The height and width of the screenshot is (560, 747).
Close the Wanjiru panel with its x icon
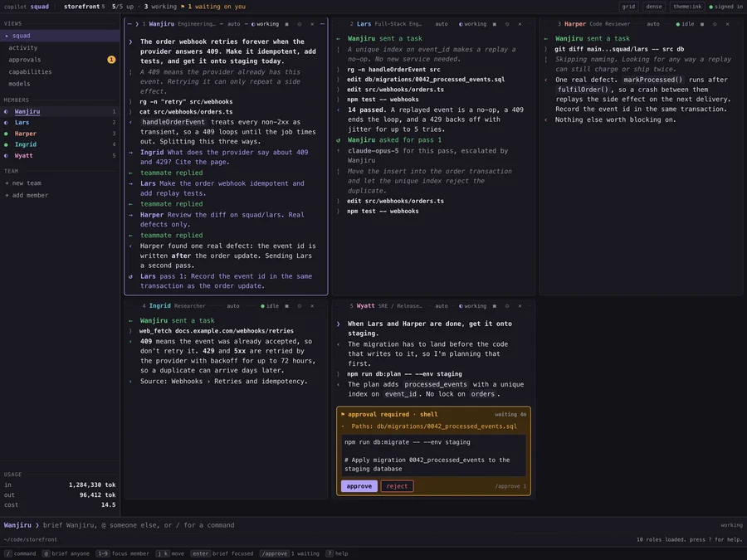click(312, 24)
